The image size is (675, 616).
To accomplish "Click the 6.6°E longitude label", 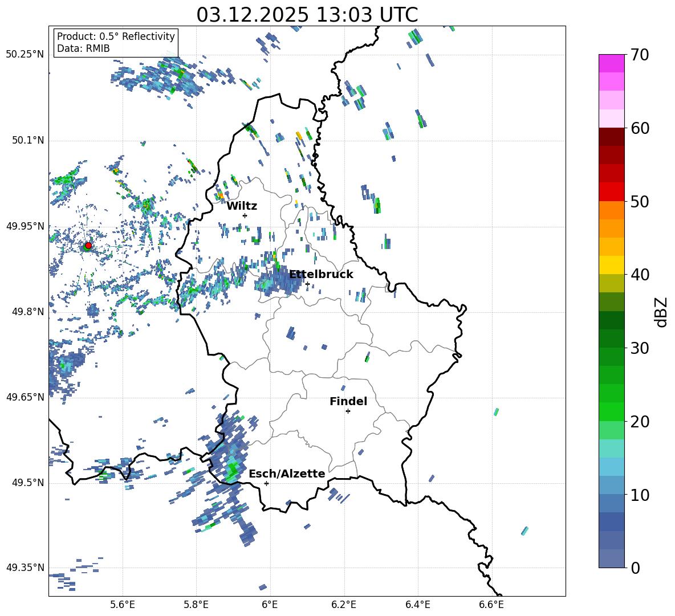I will coord(491,605).
